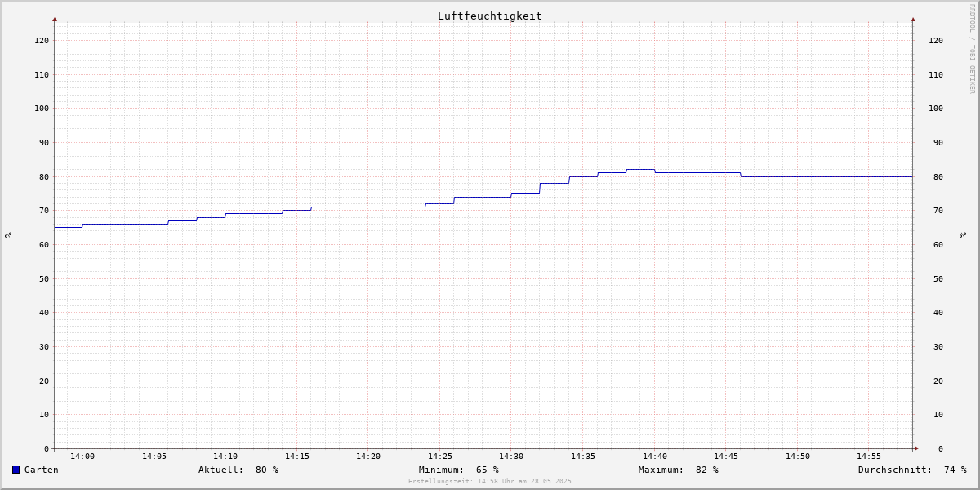Viewport: 980px width, 490px height.
Task: Click the 120 label on right axis
Action: (x=936, y=40)
